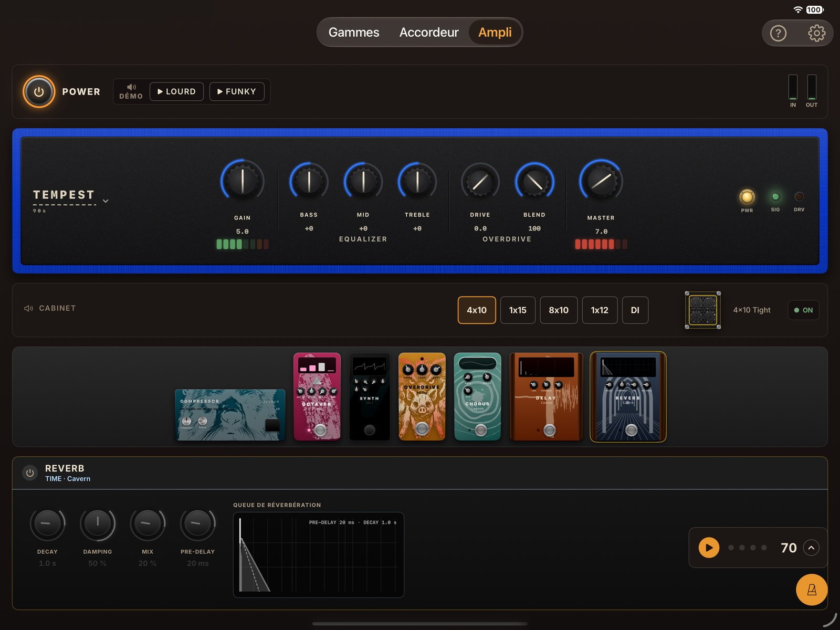
Task: Select the Octaver pedal
Action: pyautogui.click(x=317, y=396)
